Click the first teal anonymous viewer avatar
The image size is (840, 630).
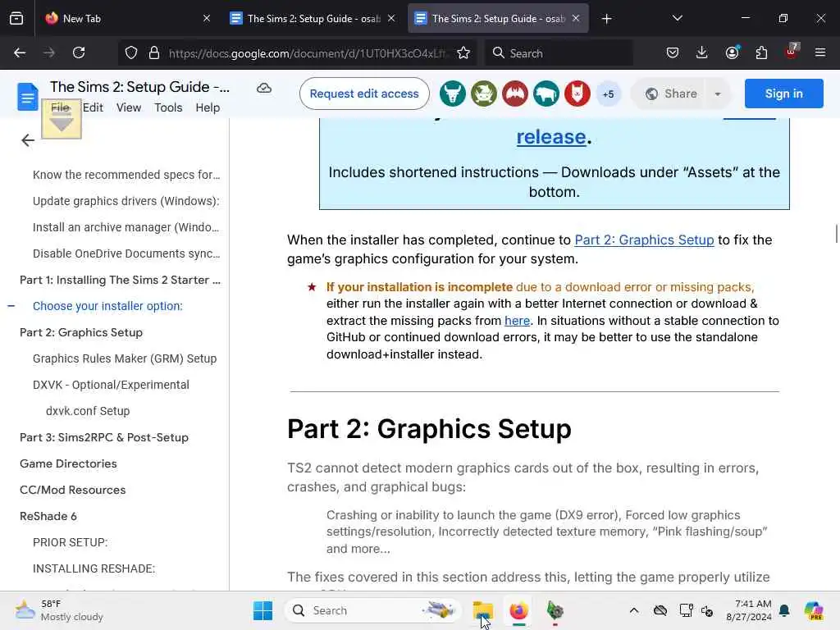click(453, 94)
